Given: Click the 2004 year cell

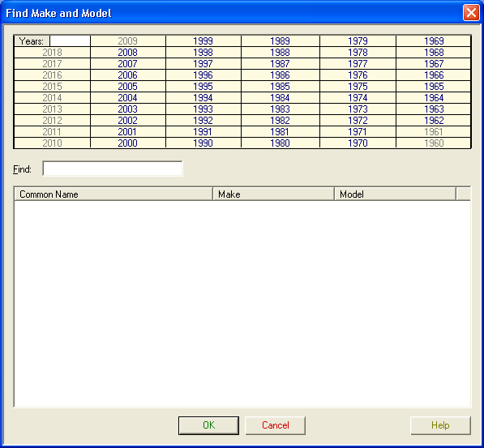Looking at the screenshot, I should coord(128,98).
